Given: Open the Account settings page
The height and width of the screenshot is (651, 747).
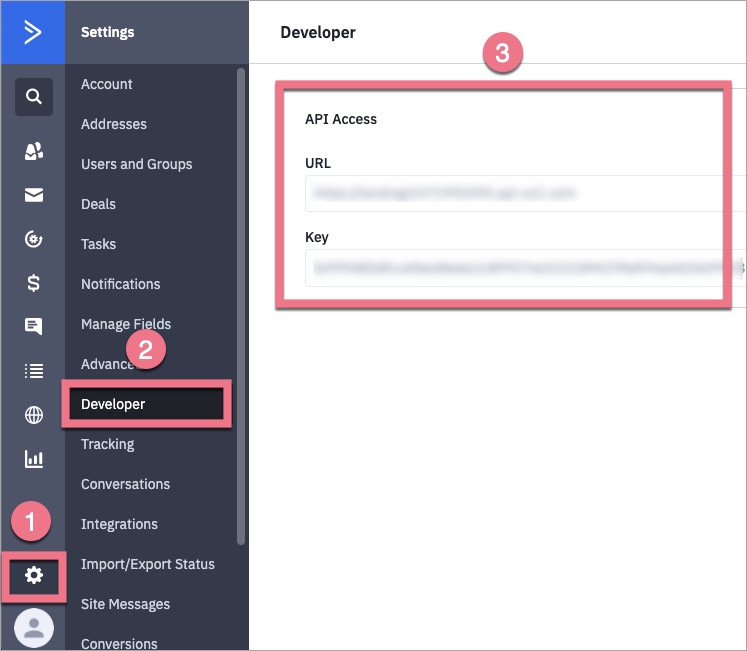Looking at the screenshot, I should pos(107,84).
